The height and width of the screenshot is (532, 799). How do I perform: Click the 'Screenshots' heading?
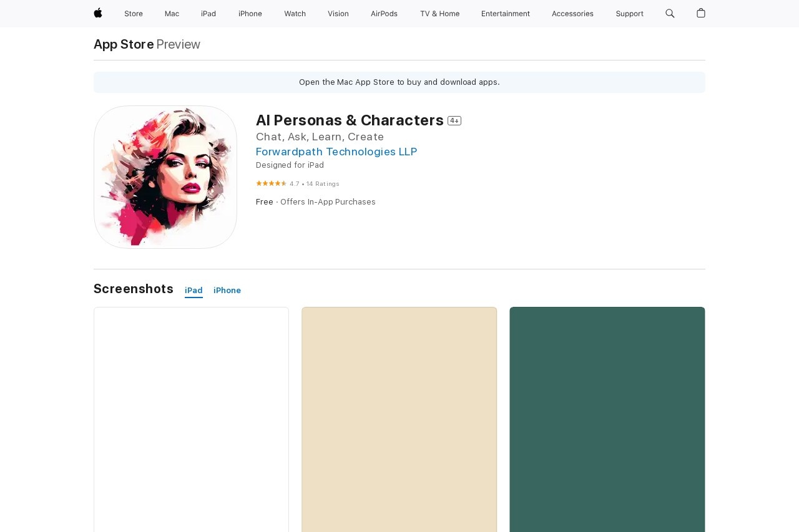(x=134, y=289)
